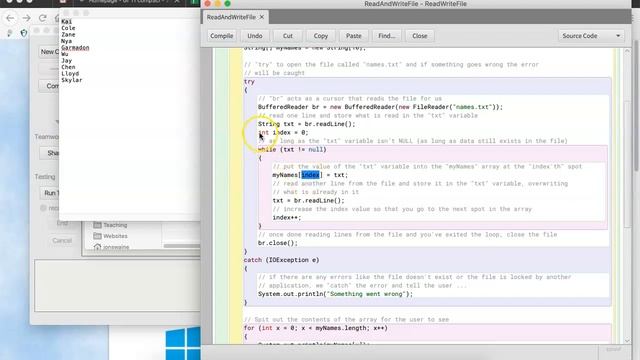Viewport: 640px width, 360px height.
Task: Click the Compile button in BlueJ main window
Action: [49, 86]
